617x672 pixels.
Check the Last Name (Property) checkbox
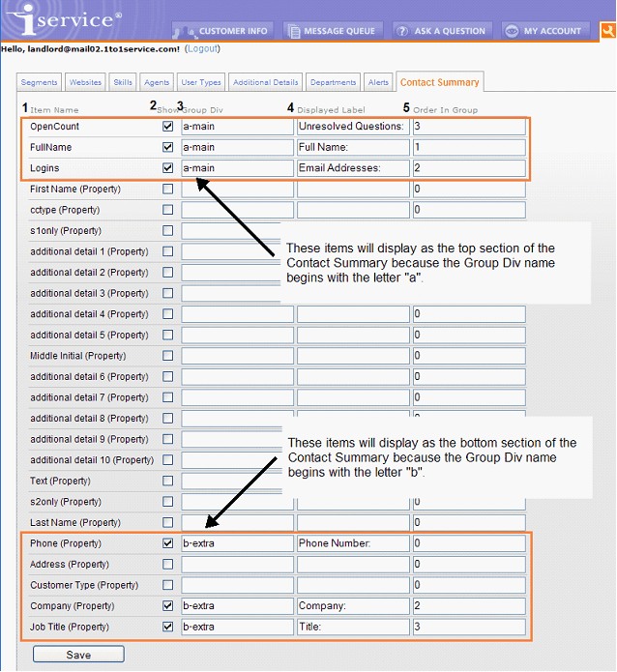click(x=167, y=523)
